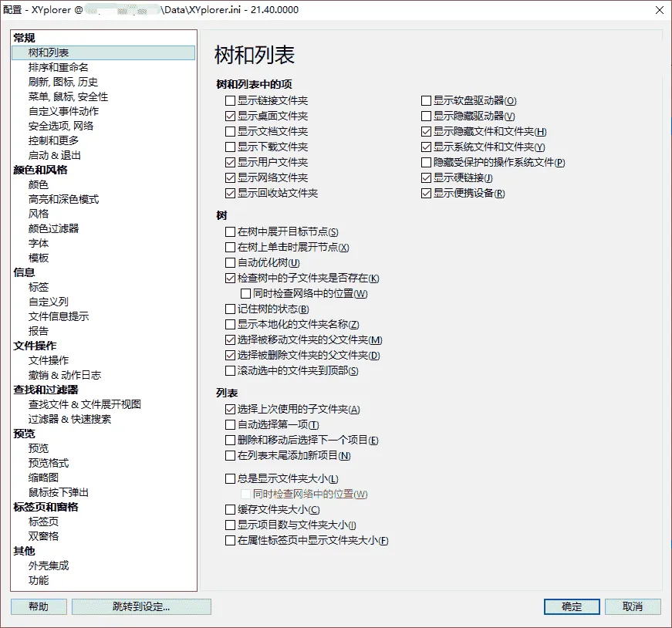
Task: Enable 显示隐藏驱动器(V) checkbox
Action: pos(426,116)
